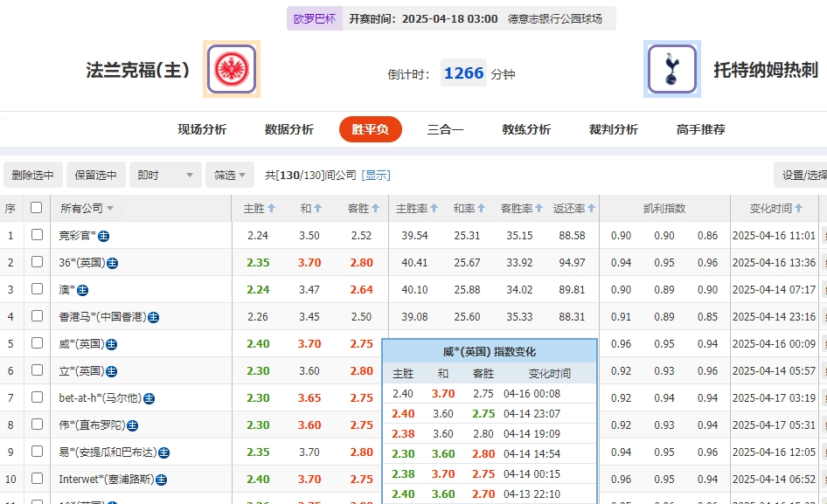The width and height of the screenshot is (827, 504).
Task: Click the 主 icon beside 竞彩官
Action: (x=103, y=235)
